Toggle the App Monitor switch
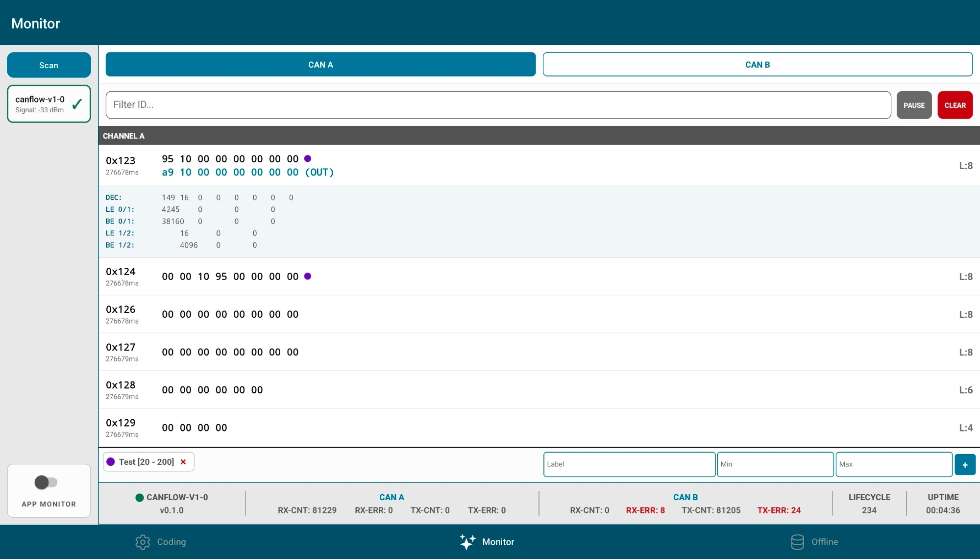 [x=46, y=483]
